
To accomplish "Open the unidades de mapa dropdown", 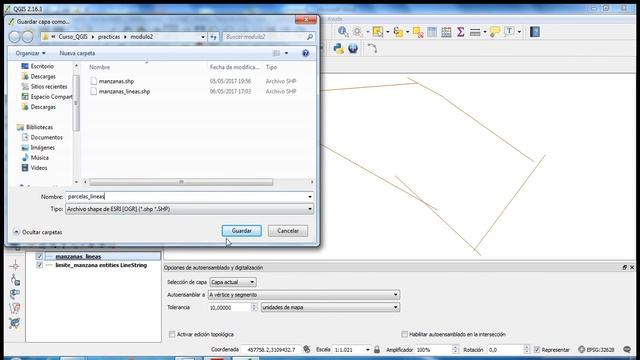I will coord(330,307).
